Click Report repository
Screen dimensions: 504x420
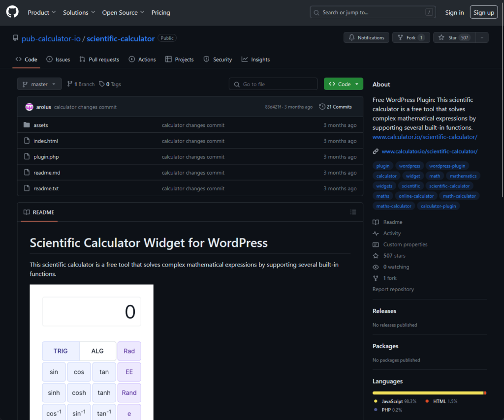[x=393, y=289]
